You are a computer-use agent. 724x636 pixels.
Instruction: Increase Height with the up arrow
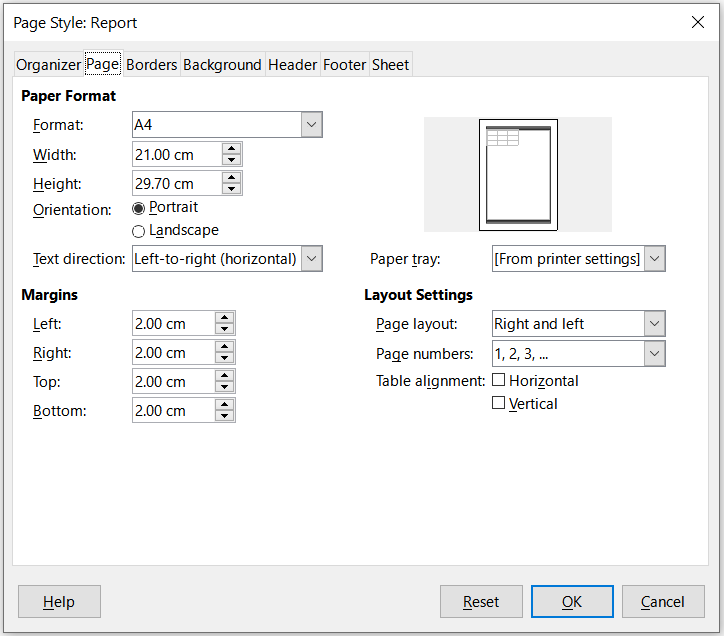[x=231, y=177]
